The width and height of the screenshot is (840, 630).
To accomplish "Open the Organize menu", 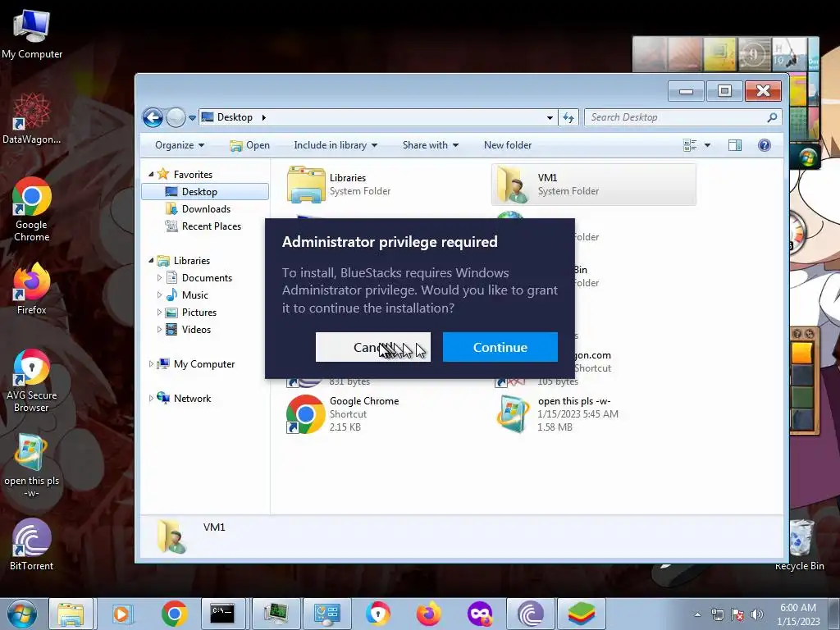I will pyautogui.click(x=180, y=145).
